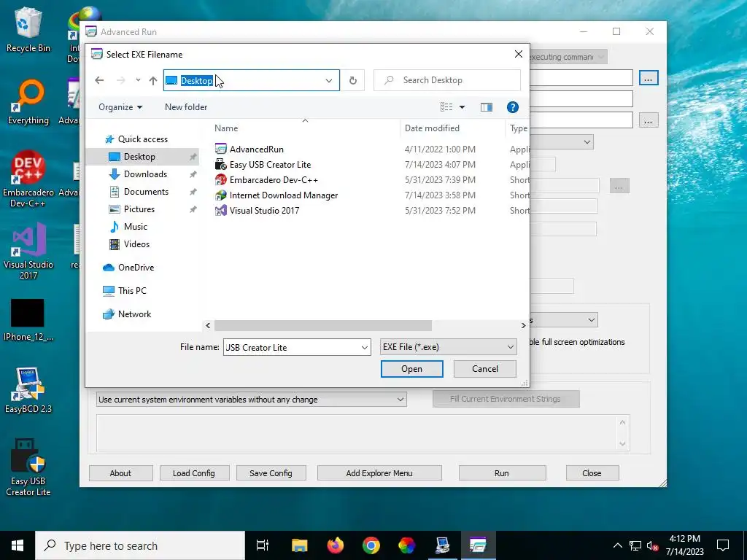Image resolution: width=747 pixels, height=560 pixels.
Task: Go back using the dialog's back arrow
Action: pos(99,80)
